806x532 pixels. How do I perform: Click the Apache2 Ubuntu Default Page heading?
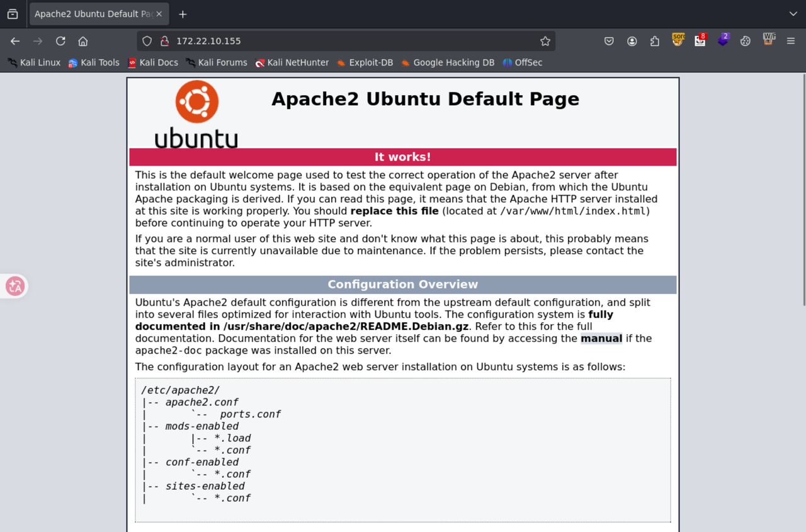(x=425, y=99)
